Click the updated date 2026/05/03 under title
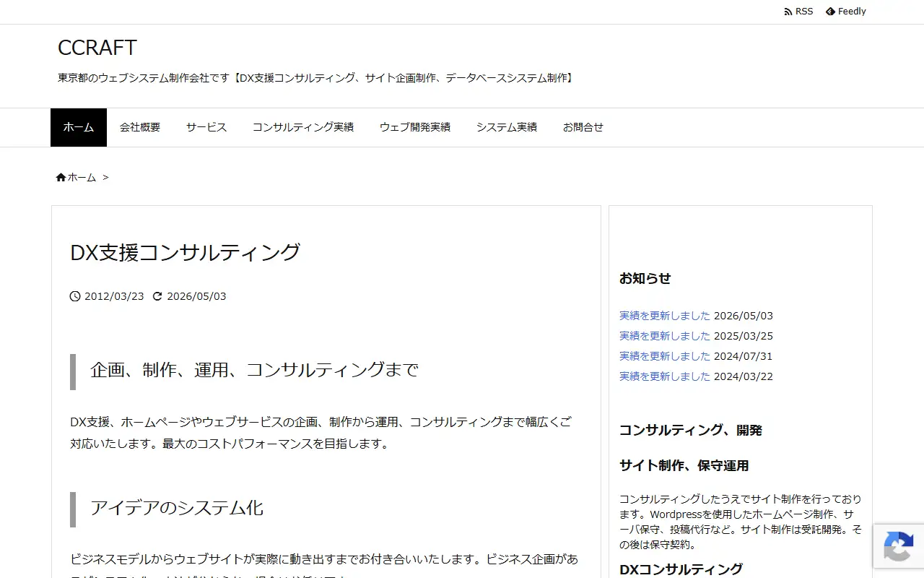Screen dimensions: 924x578 coord(196,296)
